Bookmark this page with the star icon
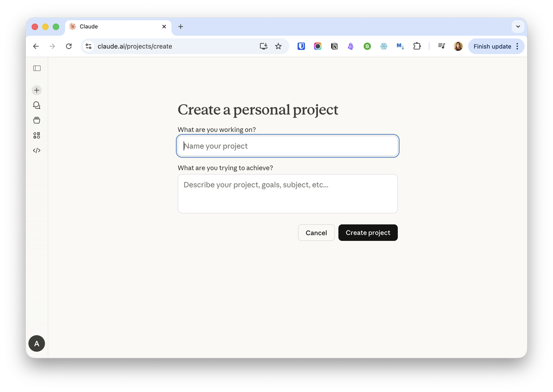 click(x=278, y=46)
